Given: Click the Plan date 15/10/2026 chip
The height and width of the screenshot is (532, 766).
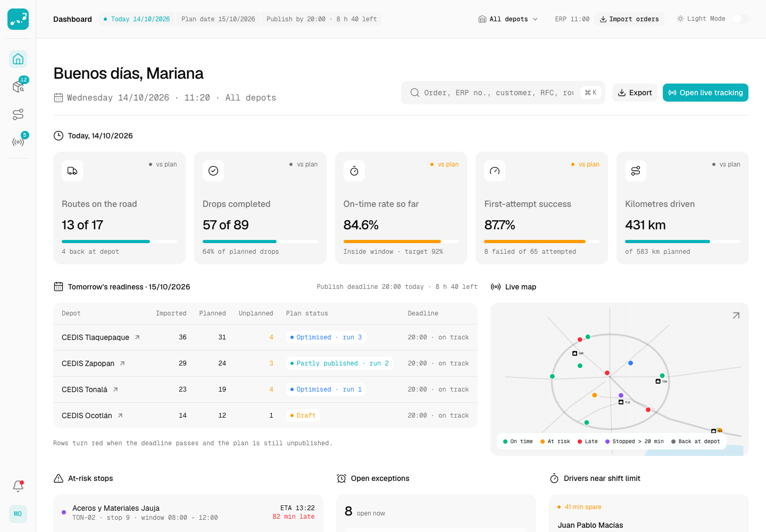Looking at the screenshot, I should (218, 19).
